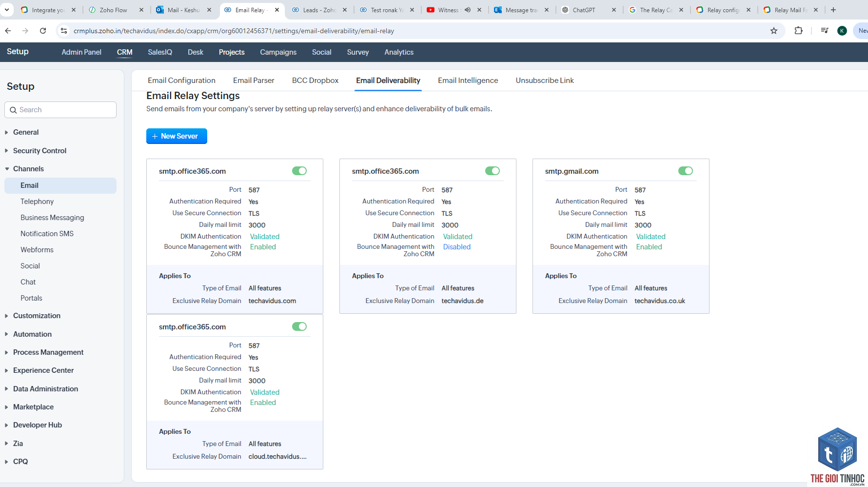Open Notification SMS under Channels
The image size is (868, 487).
pos(47,234)
